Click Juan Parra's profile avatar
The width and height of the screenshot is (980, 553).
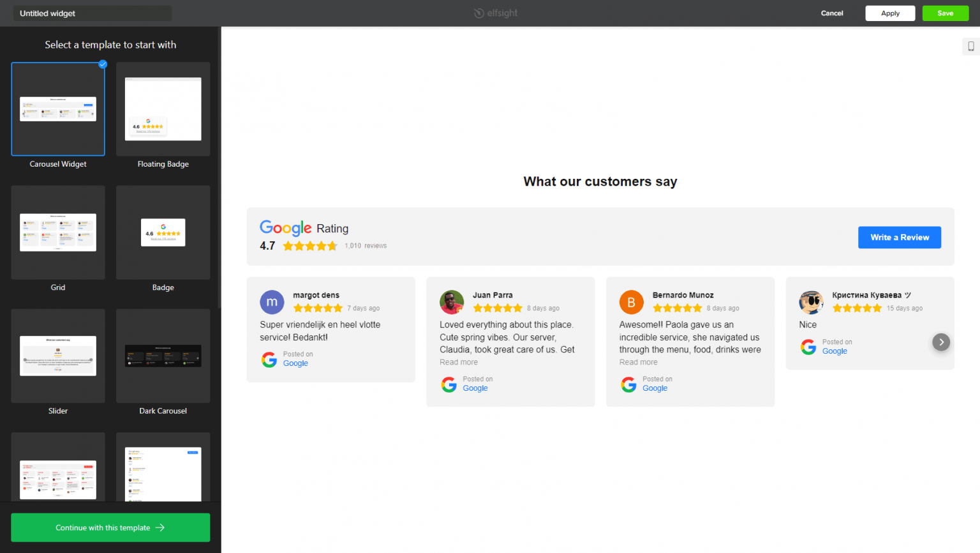[x=452, y=302]
